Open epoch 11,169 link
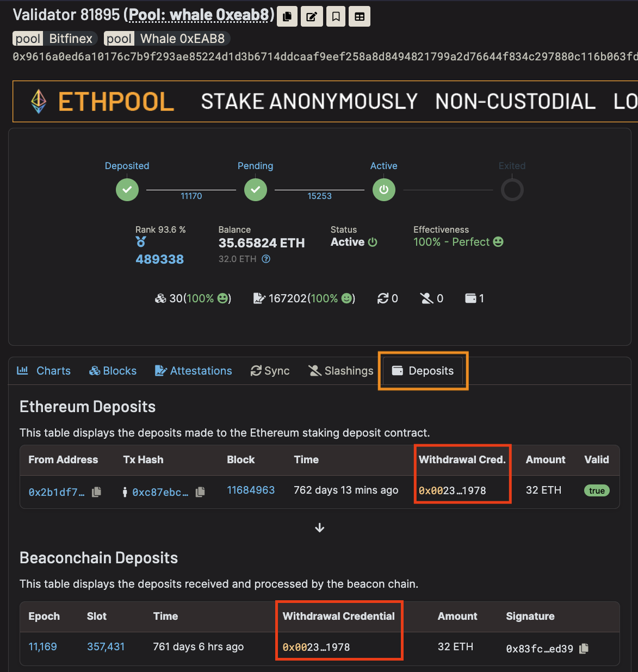The image size is (638, 672). [x=42, y=646]
